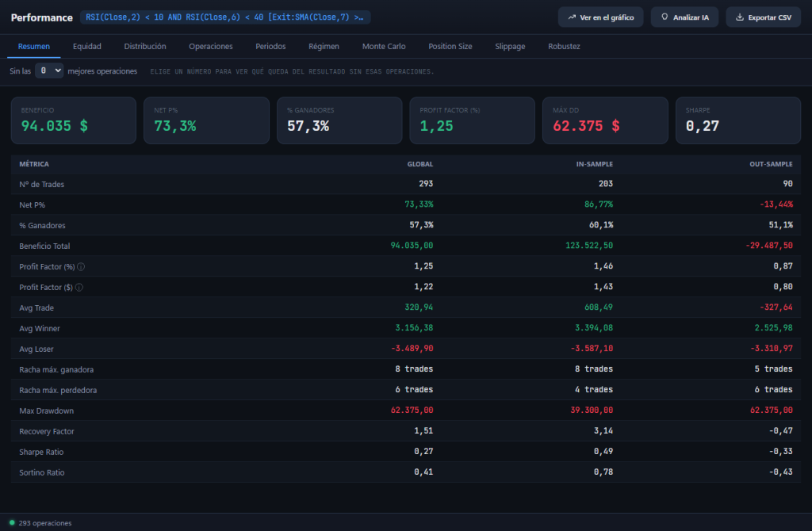This screenshot has width=812, height=531.
Task: Select the Periodos tab
Action: pos(270,46)
